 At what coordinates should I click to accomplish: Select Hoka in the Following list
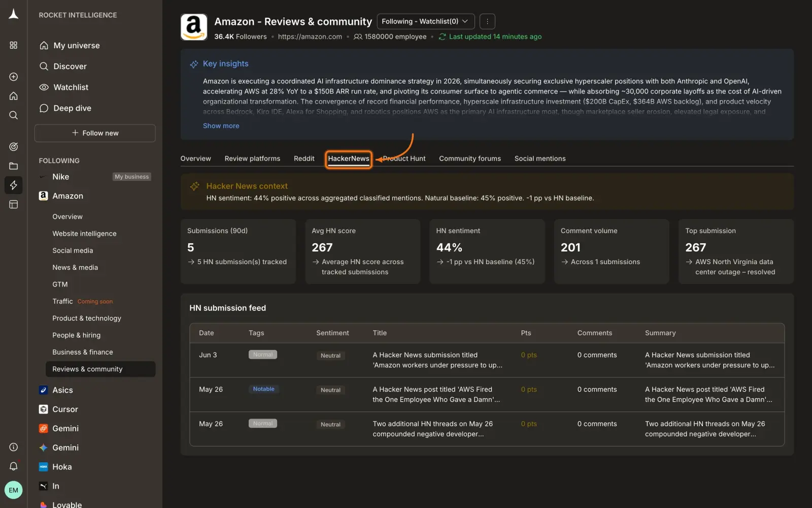tap(62, 467)
